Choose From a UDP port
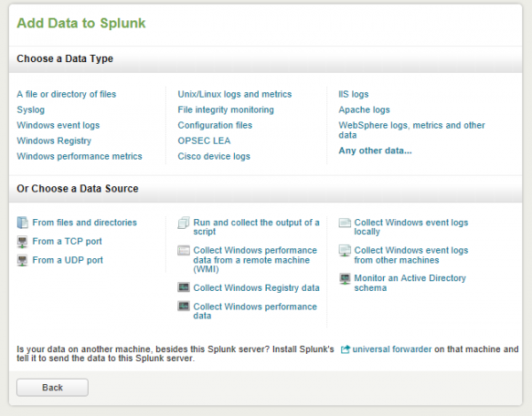Screen dimensions: 532x416 (x=68, y=260)
